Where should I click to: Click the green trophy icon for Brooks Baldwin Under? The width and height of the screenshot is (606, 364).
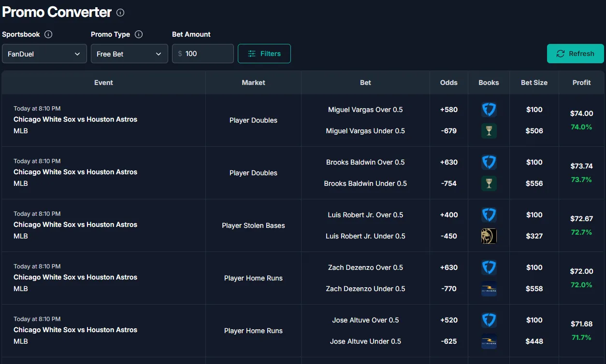pyautogui.click(x=489, y=183)
